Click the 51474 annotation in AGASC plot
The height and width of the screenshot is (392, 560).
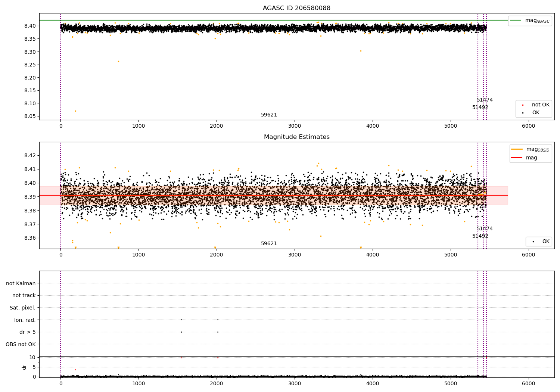click(485, 100)
